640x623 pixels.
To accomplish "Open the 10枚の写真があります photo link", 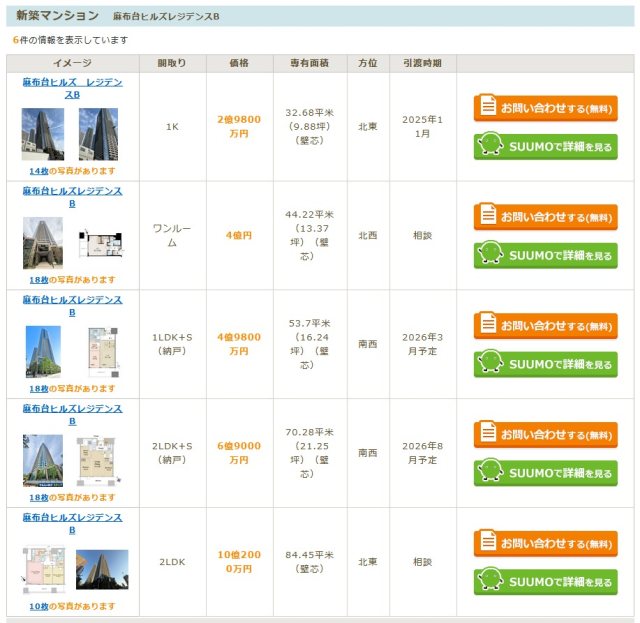I will point(72,607).
